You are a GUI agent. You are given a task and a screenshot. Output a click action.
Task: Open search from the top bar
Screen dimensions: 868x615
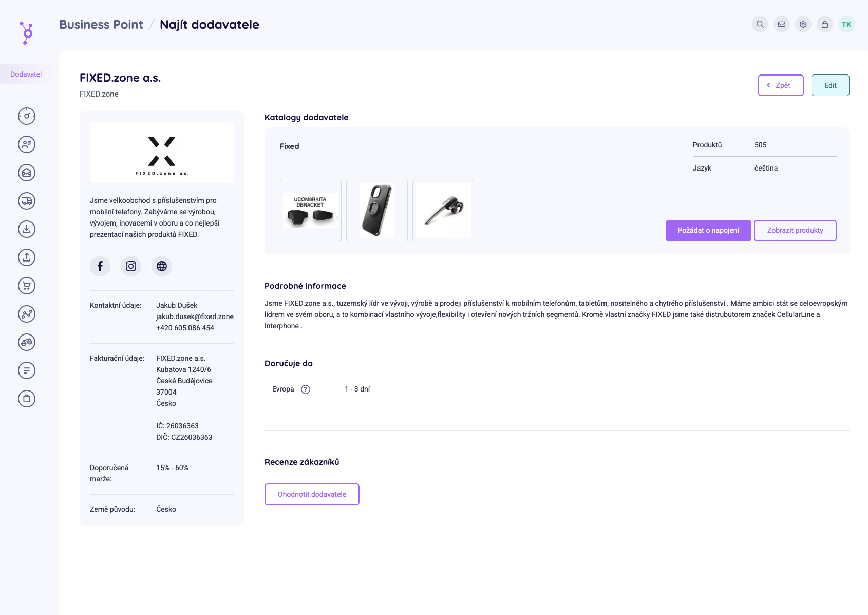coord(760,24)
